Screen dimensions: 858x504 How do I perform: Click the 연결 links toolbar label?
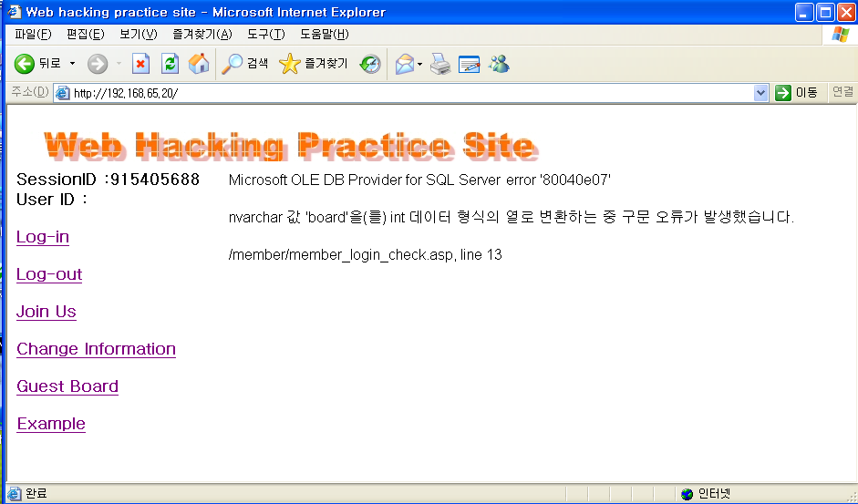pyautogui.click(x=842, y=92)
